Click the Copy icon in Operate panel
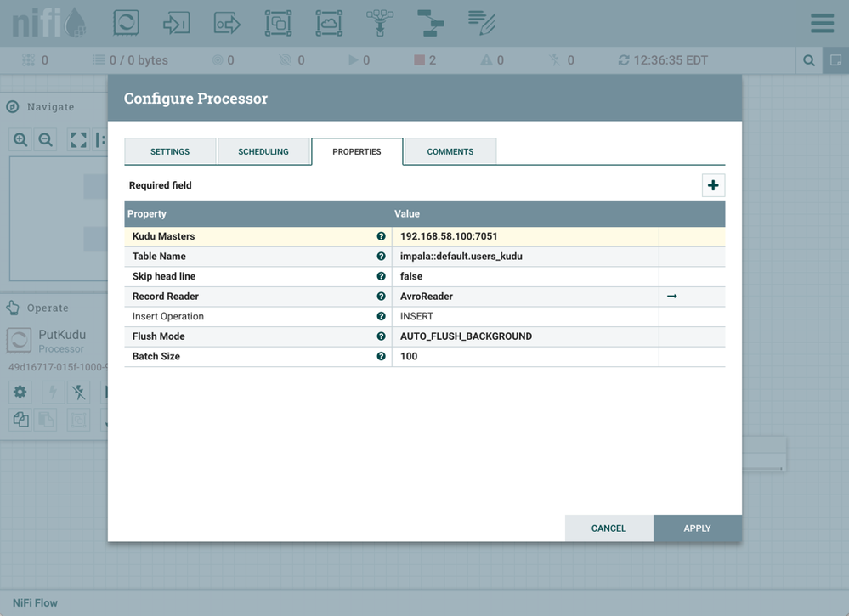Viewport: 849px width, 616px height. [20, 419]
